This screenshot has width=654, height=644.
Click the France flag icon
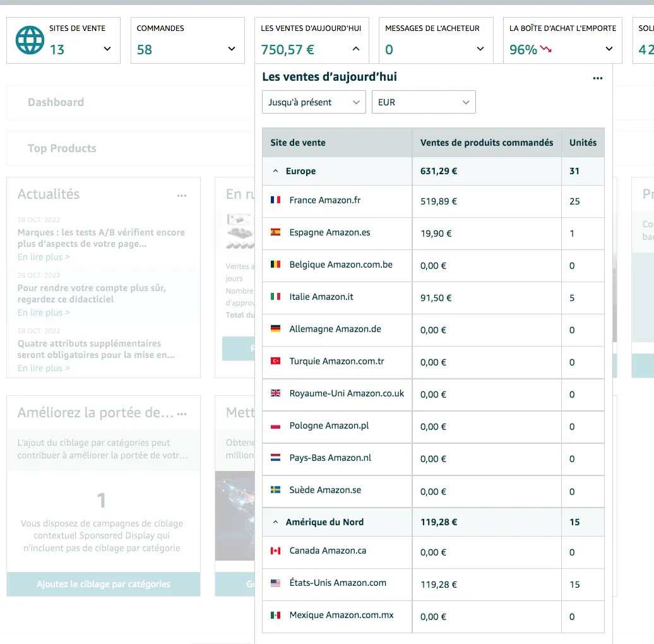tap(275, 200)
